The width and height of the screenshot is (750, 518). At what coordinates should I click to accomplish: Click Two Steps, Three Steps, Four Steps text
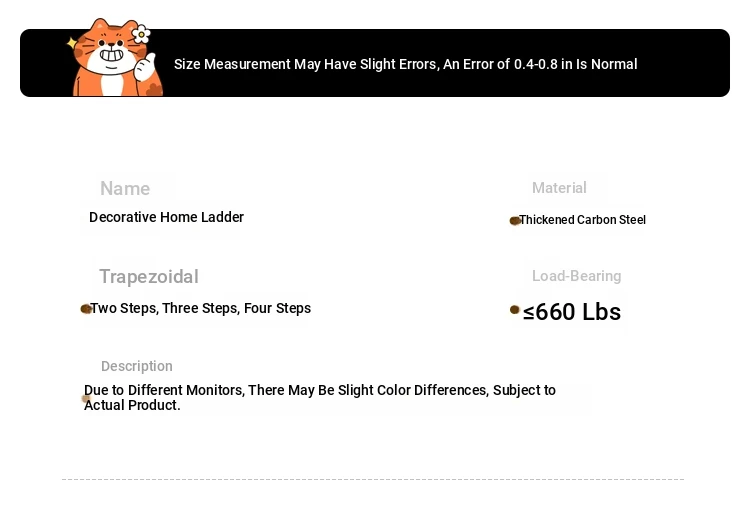[x=201, y=309]
